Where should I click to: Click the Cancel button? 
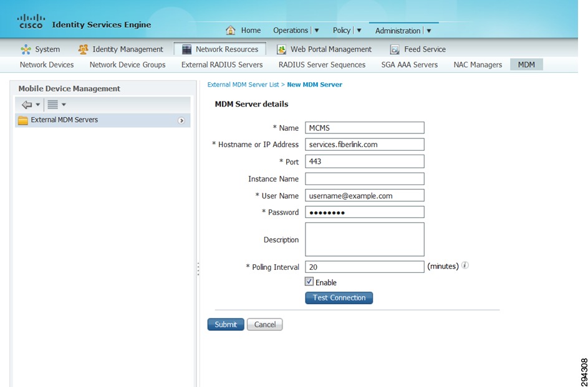point(265,325)
